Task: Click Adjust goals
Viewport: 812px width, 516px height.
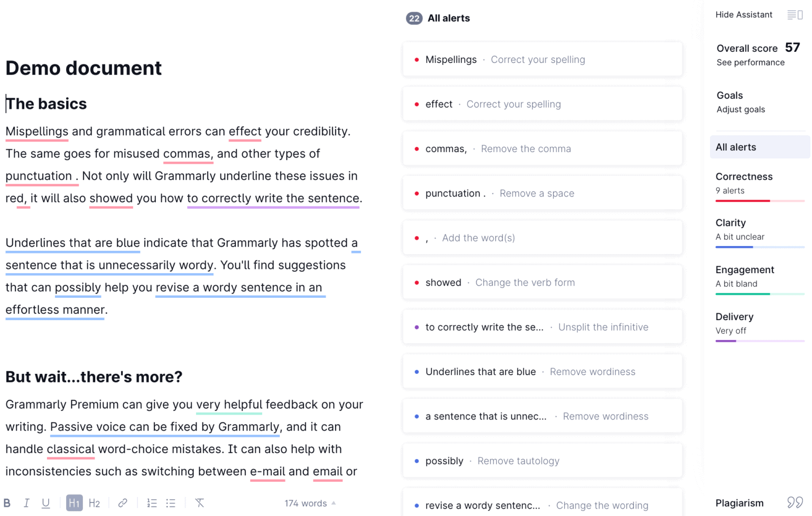Action: tap(741, 109)
